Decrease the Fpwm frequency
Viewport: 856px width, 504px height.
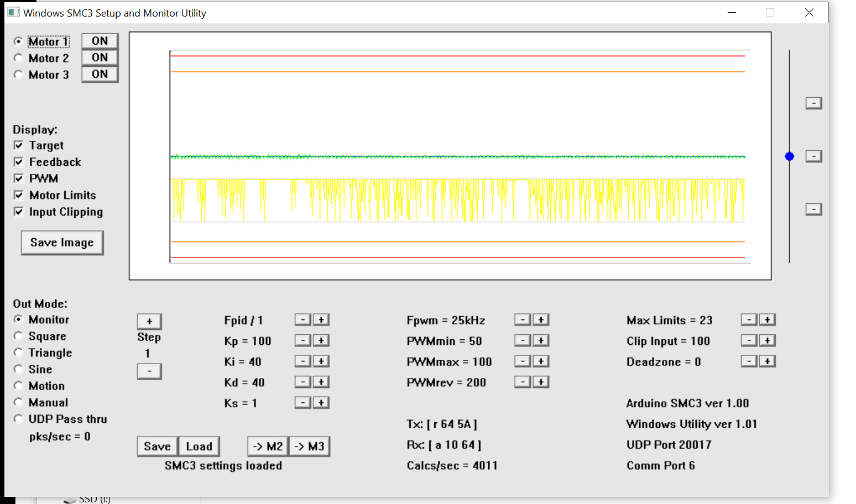pyautogui.click(x=523, y=320)
